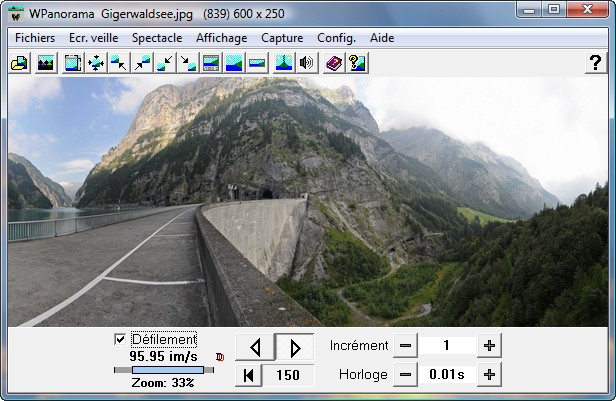Click the position field showing 150
This screenshot has width=616, height=401.
point(288,375)
